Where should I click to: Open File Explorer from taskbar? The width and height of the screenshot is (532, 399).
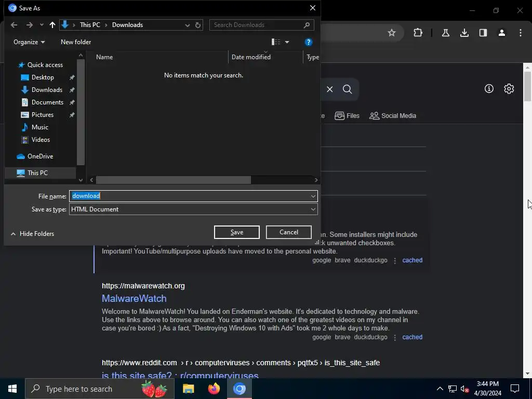click(x=188, y=389)
